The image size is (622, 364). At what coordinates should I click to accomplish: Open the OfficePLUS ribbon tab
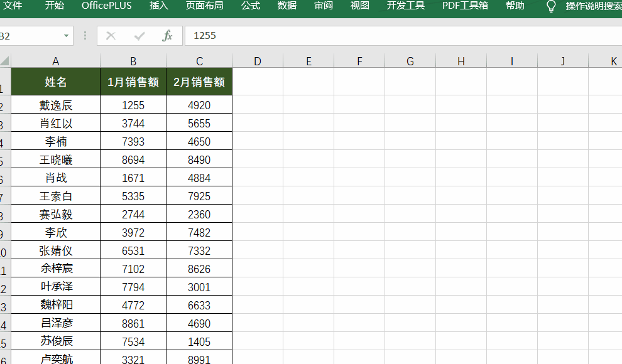click(x=107, y=6)
